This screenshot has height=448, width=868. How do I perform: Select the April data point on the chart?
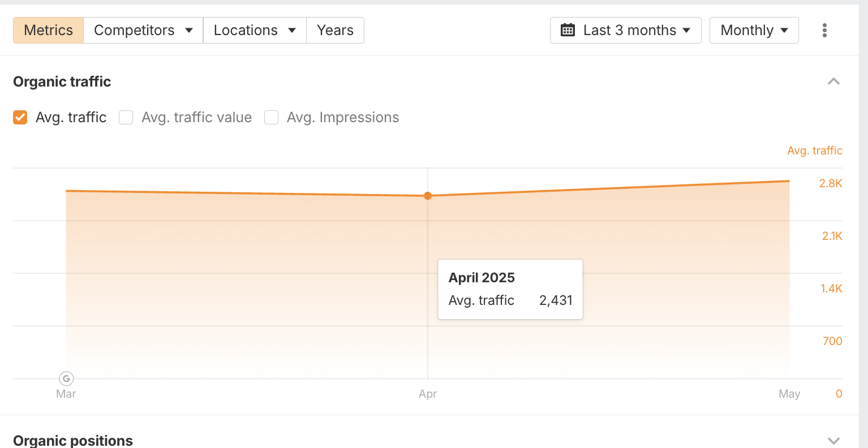coord(428,196)
